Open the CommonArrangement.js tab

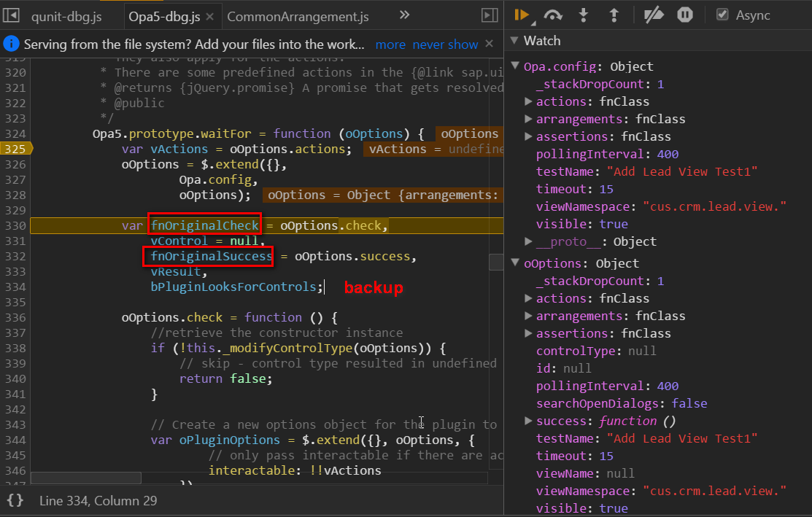[x=298, y=17]
